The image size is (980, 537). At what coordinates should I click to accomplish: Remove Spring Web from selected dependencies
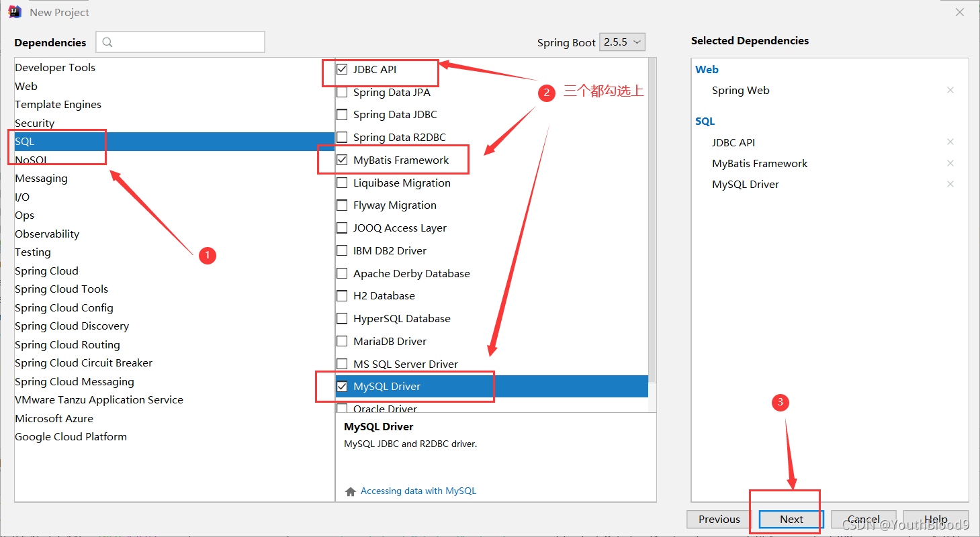[950, 90]
